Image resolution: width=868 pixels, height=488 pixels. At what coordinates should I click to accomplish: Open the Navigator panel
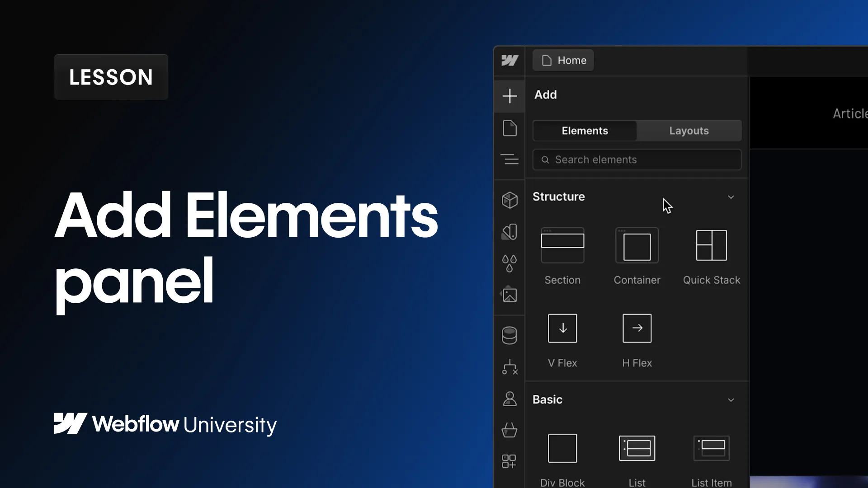pyautogui.click(x=509, y=159)
